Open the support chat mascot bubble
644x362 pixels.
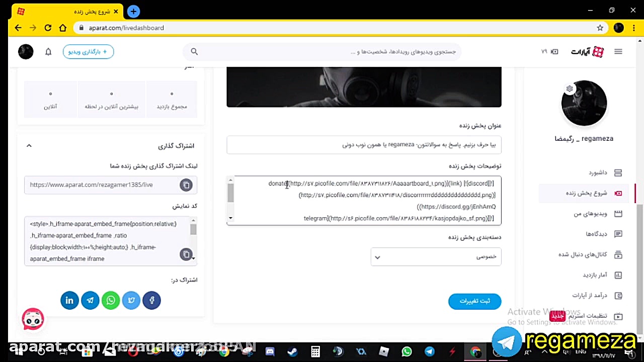[33, 319]
